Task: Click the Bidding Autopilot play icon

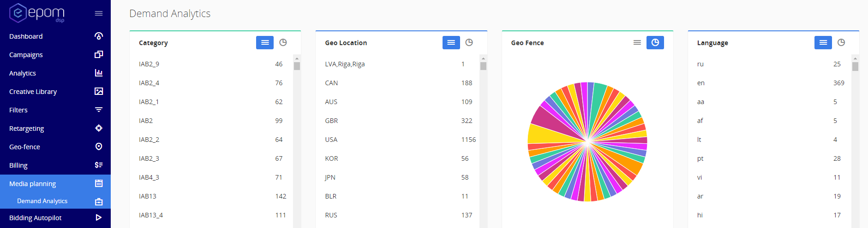Action: [99, 217]
